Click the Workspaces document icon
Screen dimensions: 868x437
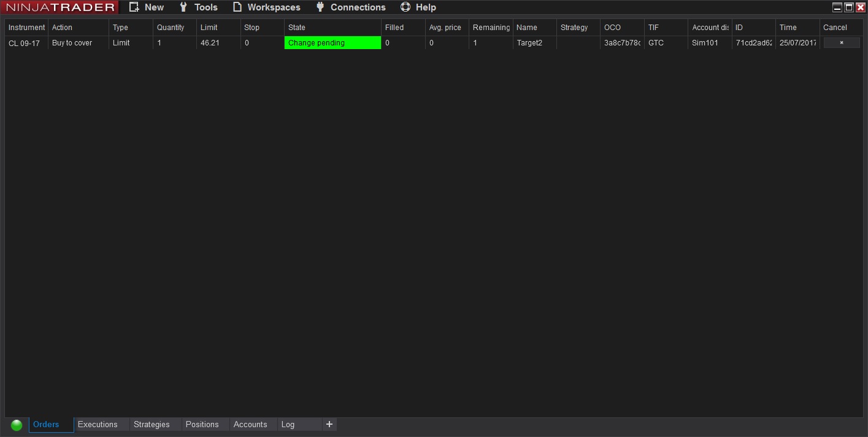pos(237,7)
